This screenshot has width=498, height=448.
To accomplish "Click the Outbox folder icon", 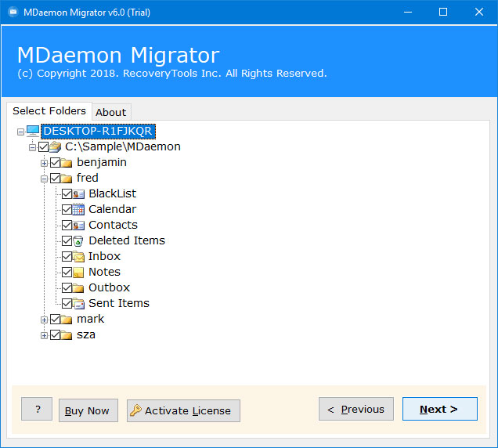I will tap(78, 288).
